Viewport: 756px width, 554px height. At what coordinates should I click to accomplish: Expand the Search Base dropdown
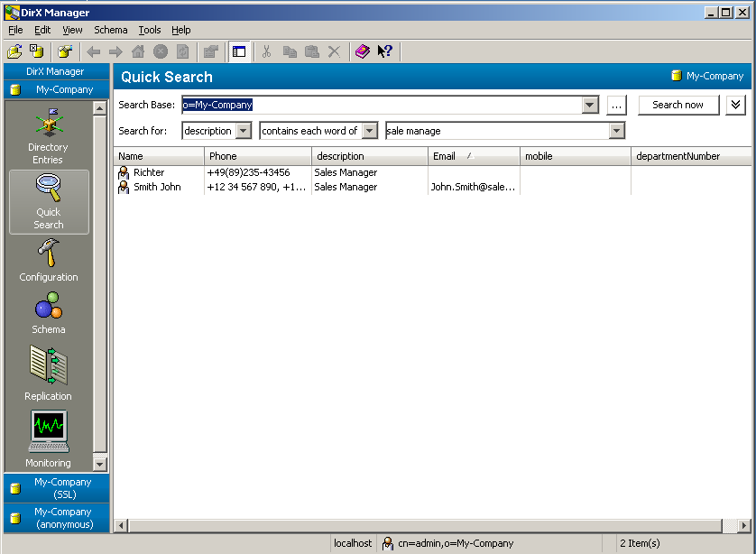click(590, 106)
